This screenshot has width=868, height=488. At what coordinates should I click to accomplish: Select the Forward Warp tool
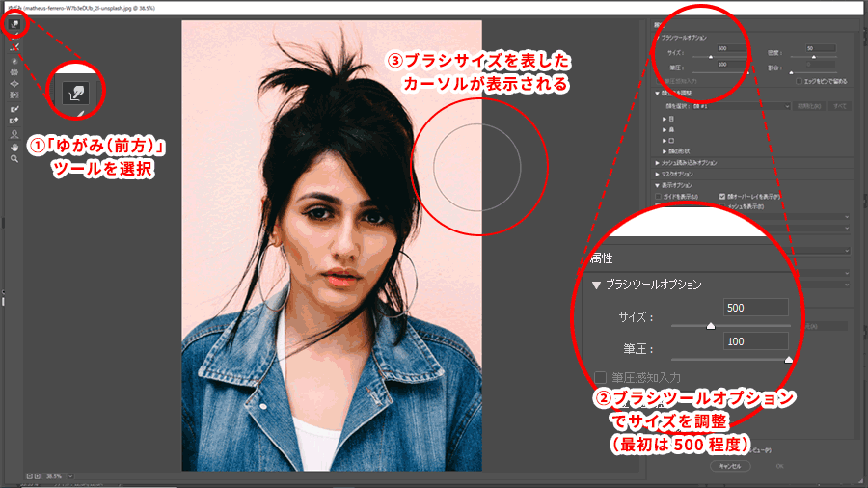pos(14,24)
